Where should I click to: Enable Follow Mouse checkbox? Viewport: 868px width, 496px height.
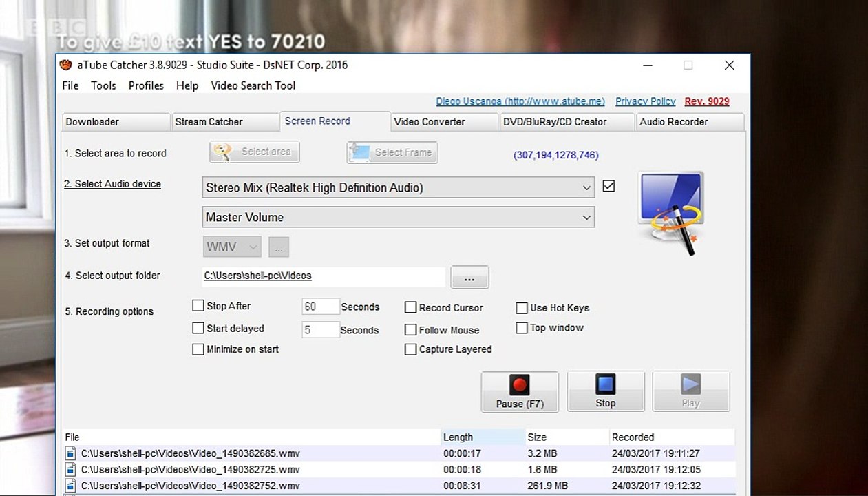[411, 330]
